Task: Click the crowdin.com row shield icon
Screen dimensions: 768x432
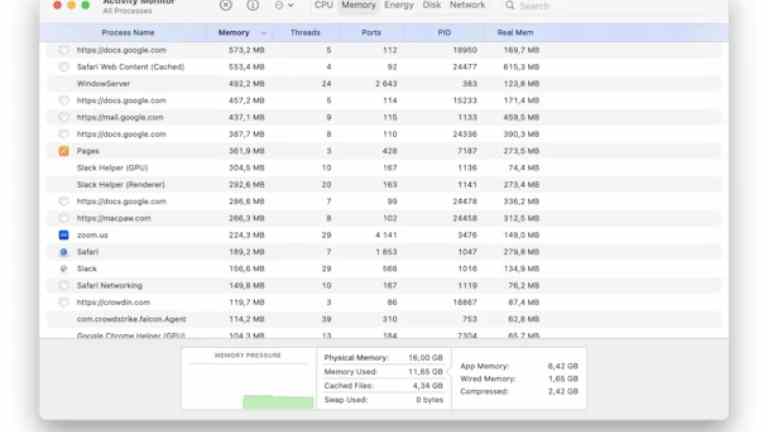Action: (64, 302)
